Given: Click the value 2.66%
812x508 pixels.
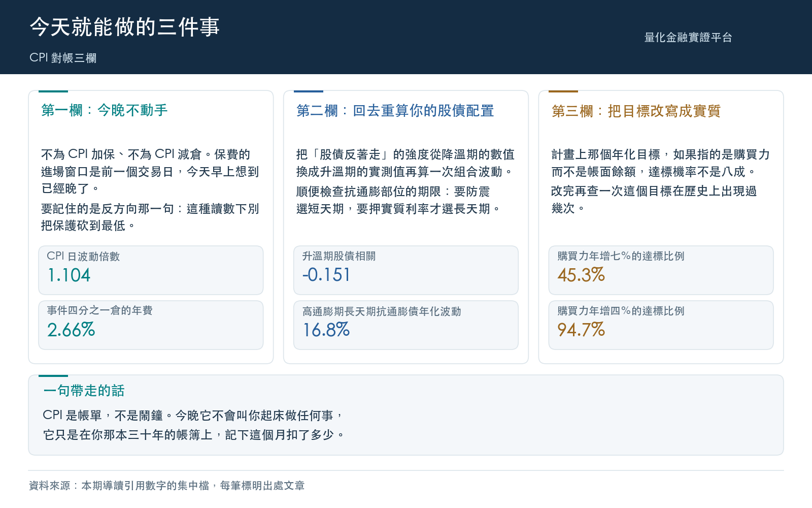Looking at the screenshot, I should 71,330.
